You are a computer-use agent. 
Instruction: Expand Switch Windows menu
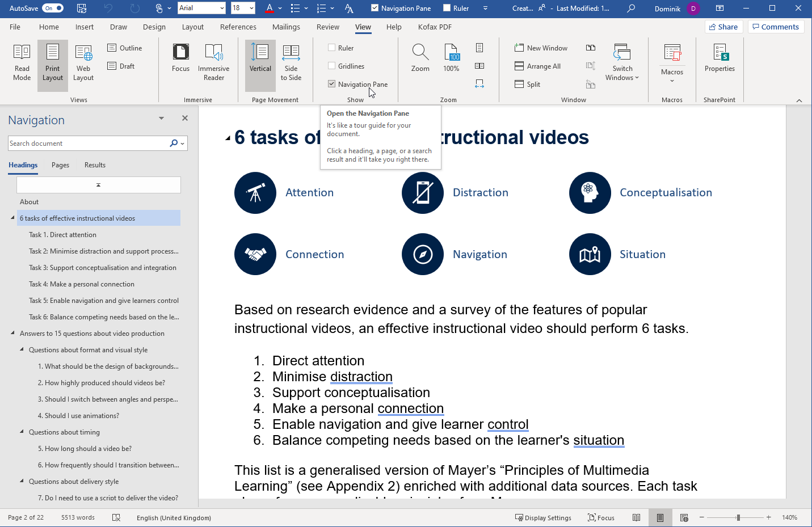622,62
